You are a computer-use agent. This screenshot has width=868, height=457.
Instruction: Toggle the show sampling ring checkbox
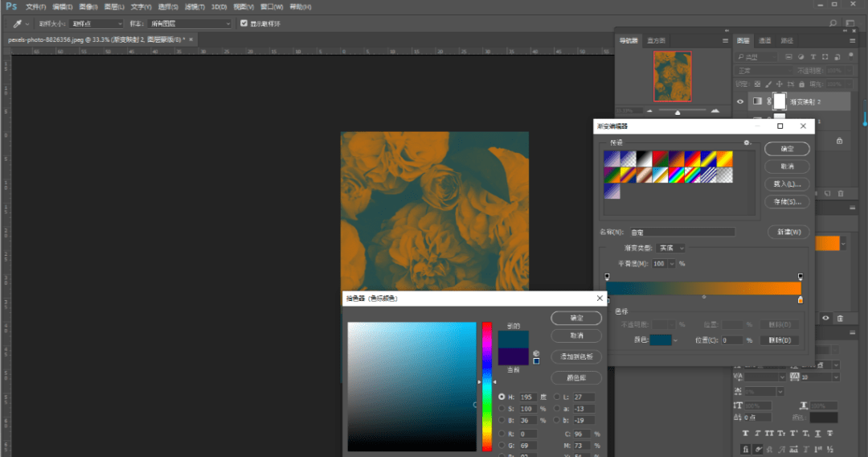244,24
